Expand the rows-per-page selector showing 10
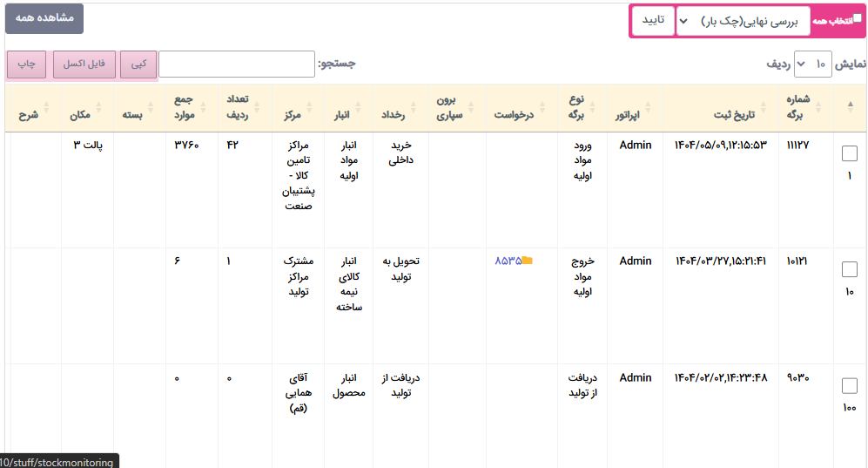 point(811,64)
